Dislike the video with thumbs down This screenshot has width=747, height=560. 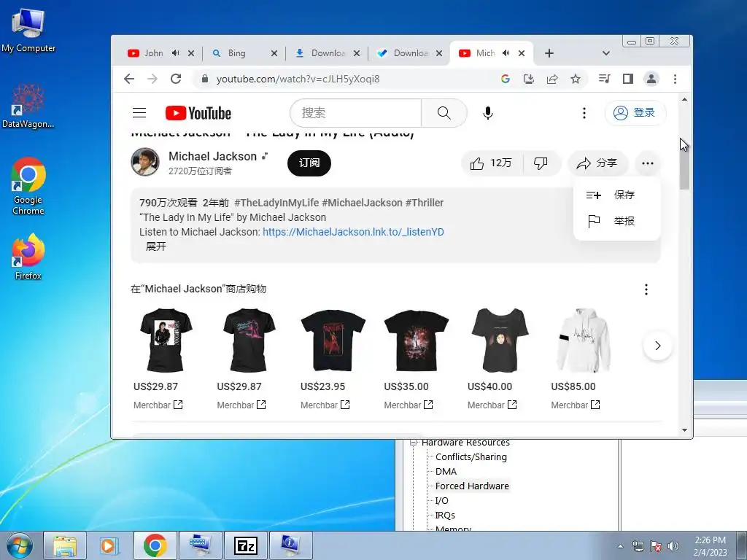[x=541, y=163]
